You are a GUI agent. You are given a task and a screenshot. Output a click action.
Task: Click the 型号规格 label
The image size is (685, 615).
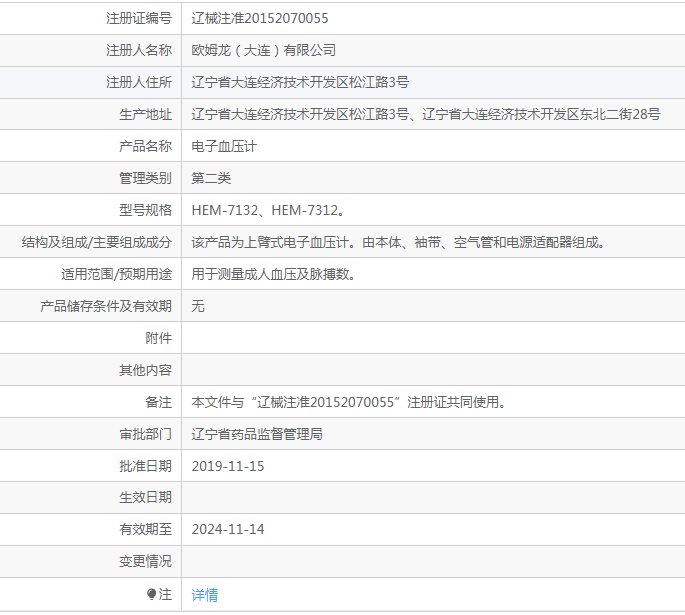(x=145, y=210)
